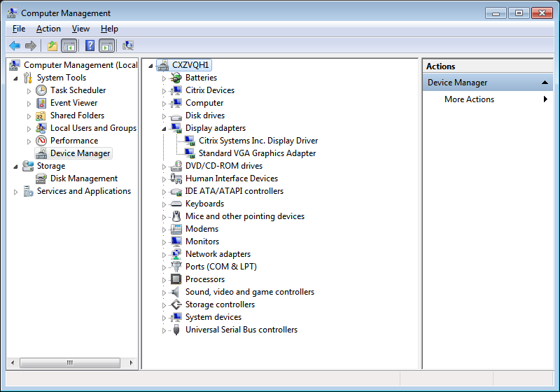Open the More Actions submenu

(x=469, y=99)
